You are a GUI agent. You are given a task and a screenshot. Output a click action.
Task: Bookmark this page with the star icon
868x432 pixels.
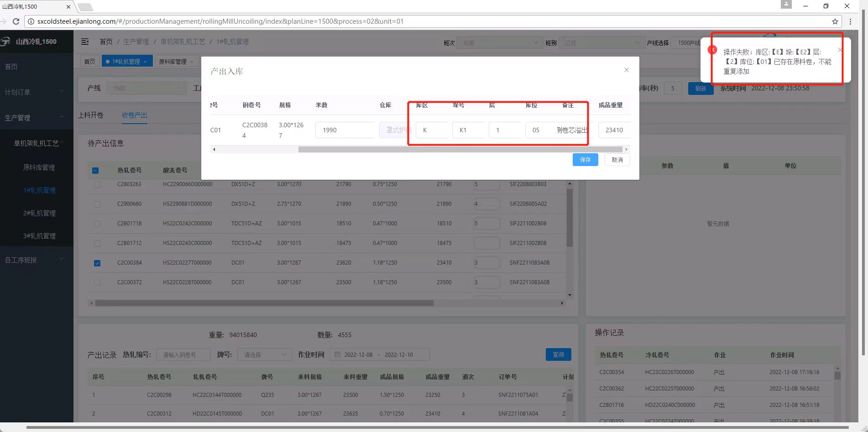(x=835, y=21)
